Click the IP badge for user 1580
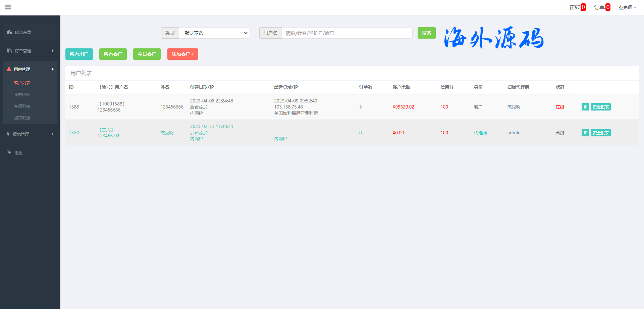The image size is (644, 309). tap(585, 133)
